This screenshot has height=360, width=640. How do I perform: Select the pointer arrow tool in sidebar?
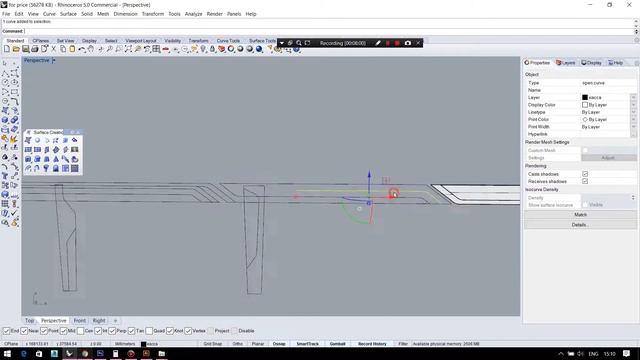(5, 63)
